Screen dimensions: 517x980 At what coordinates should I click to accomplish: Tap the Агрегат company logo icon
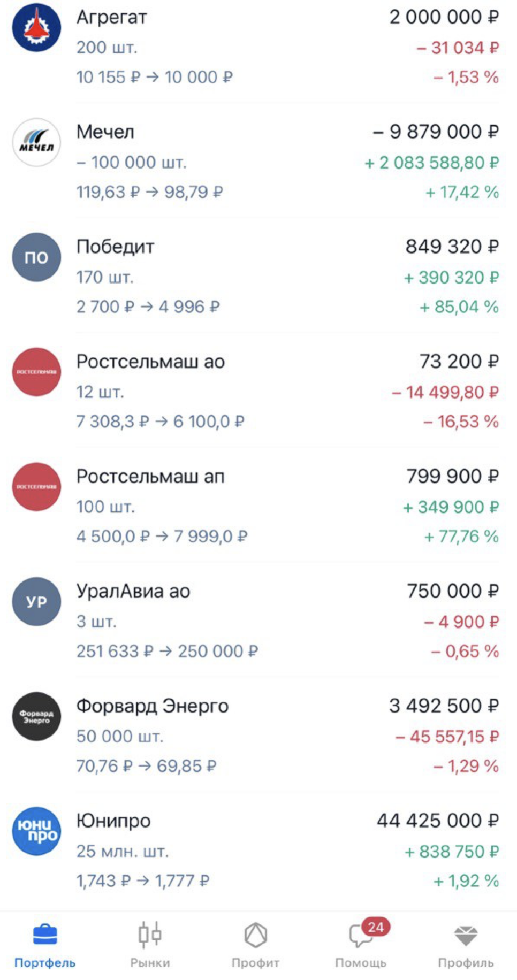click(36, 28)
